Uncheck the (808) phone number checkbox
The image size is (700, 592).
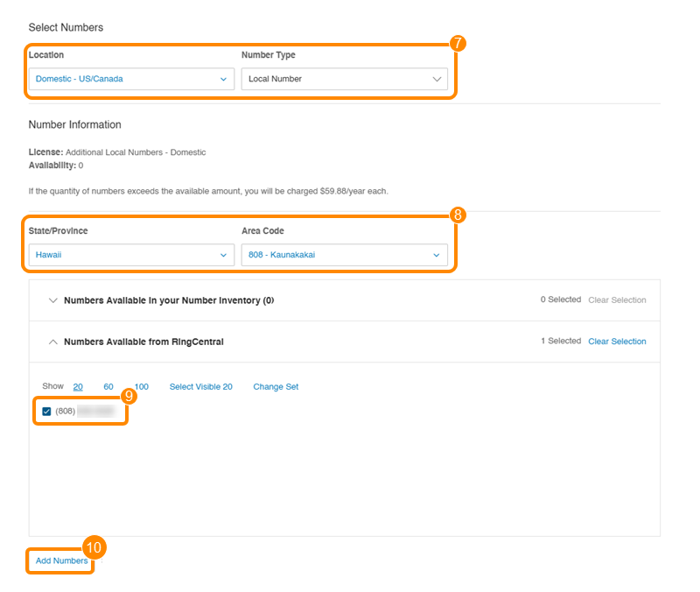coord(46,411)
